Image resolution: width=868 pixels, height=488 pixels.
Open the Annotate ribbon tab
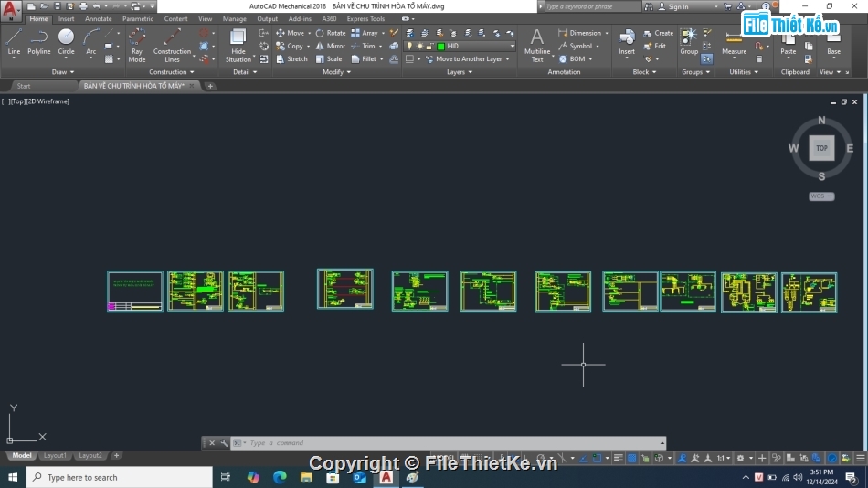pyautogui.click(x=98, y=19)
